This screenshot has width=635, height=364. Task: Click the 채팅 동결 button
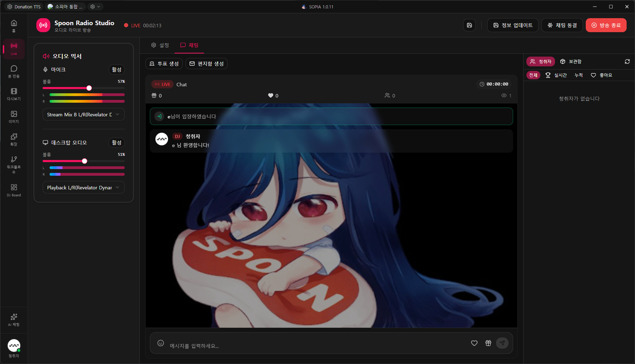click(562, 25)
